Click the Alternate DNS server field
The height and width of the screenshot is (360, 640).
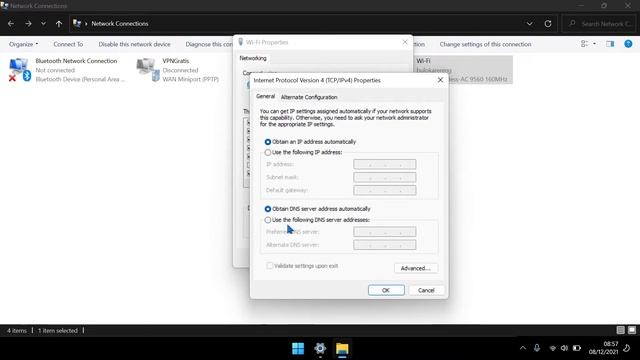tap(384, 245)
